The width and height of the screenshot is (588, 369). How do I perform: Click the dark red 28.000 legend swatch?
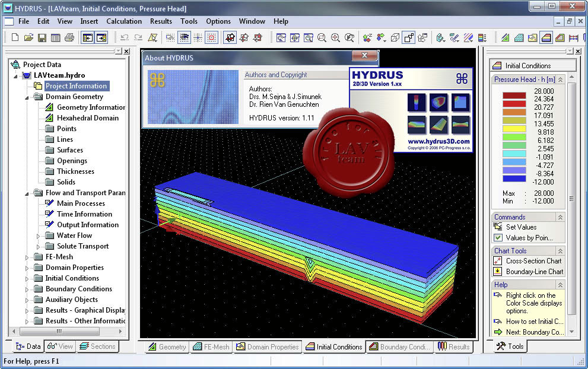(x=514, y=96)
